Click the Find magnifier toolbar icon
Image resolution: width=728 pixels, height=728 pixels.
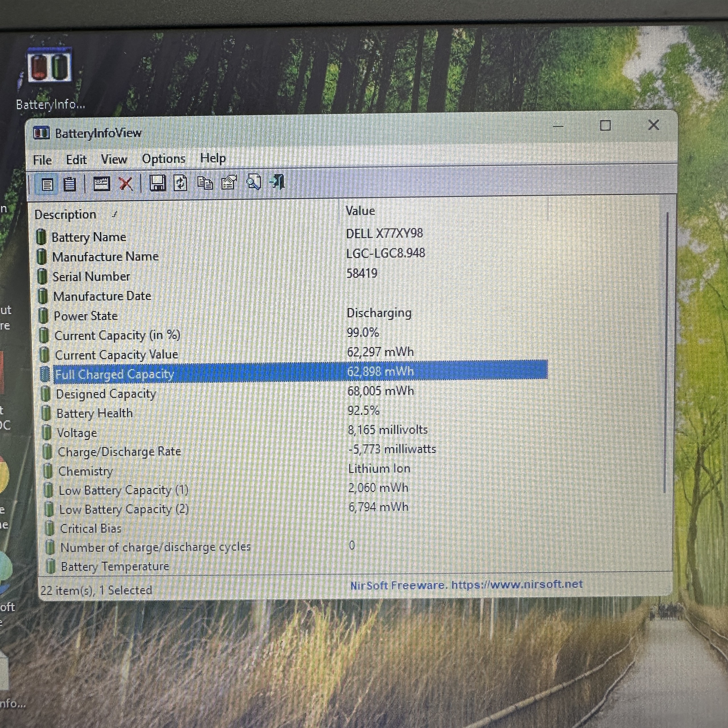pyautogui.click(x=254, y=182)
